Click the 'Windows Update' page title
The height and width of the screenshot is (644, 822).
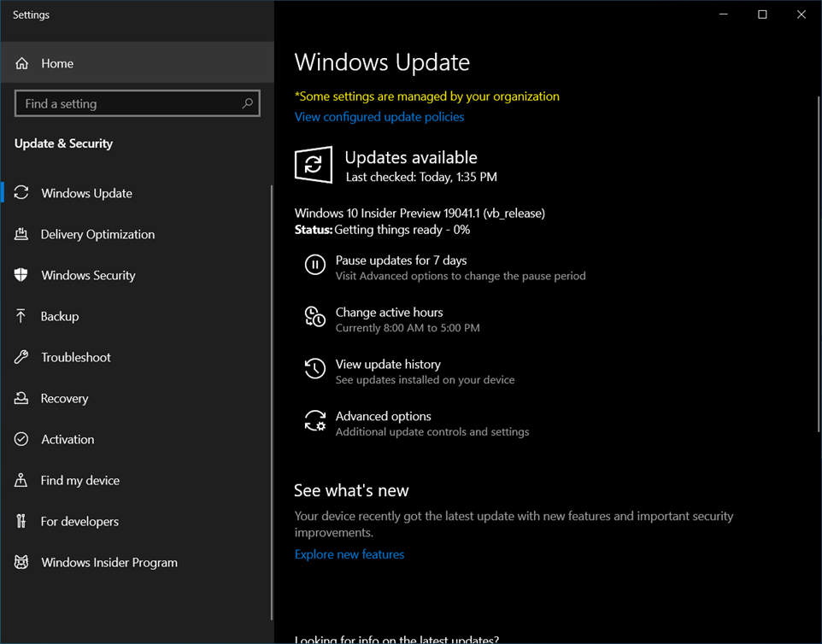tap(382, 61)
